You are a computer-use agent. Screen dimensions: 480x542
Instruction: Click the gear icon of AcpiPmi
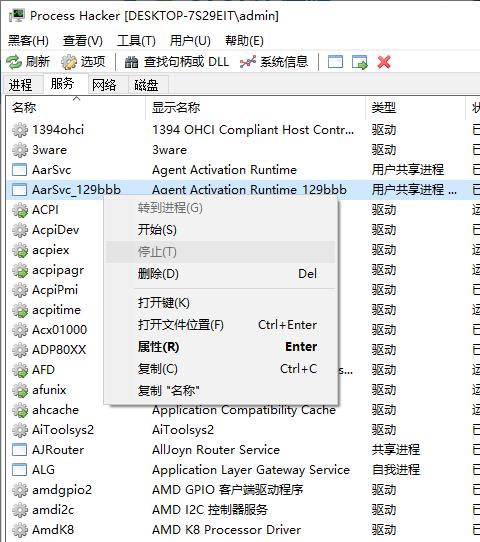[20, 290]
